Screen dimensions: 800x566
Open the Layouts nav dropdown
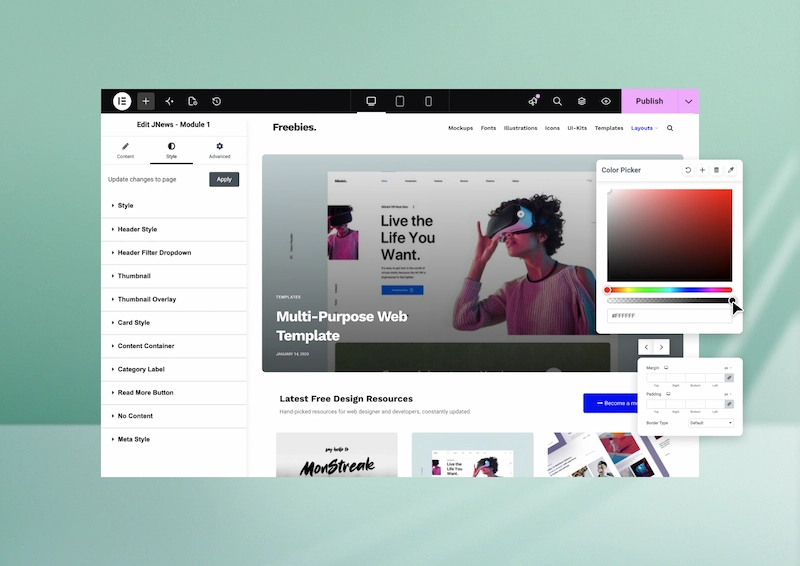(x=644, y=128)
